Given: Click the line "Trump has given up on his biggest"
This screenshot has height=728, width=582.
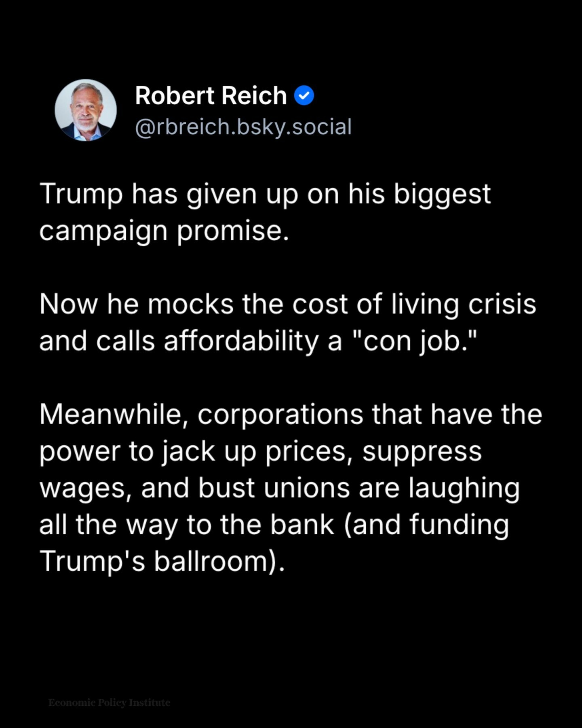Looking at the screenshot, I should [x=265, y=194].
